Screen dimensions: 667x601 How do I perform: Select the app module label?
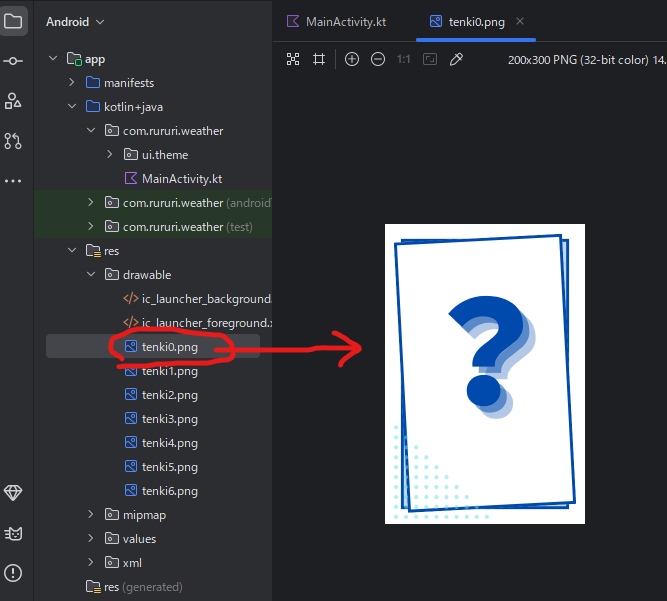(x=95, y=59)
